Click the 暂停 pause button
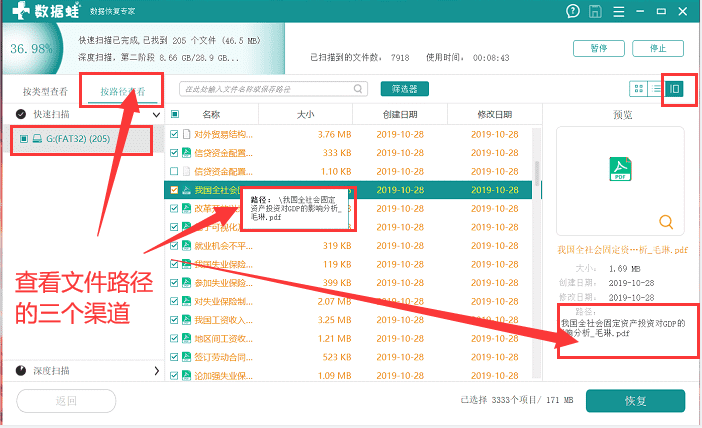This screenshot has width=702, height=428. (599, 48)
